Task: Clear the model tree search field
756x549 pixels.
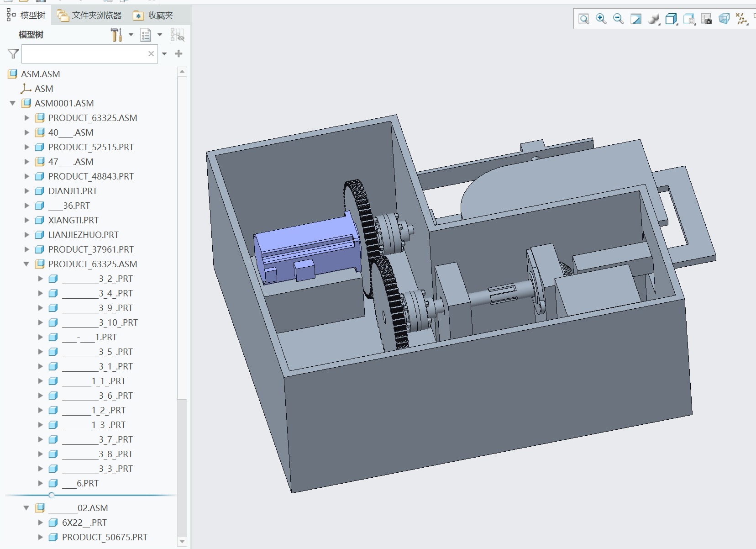Action: coord(151,54)
